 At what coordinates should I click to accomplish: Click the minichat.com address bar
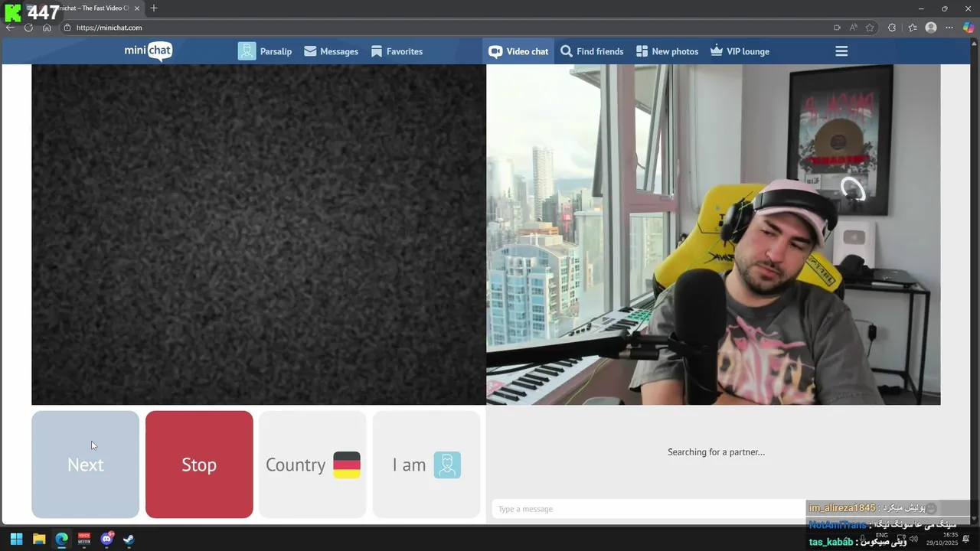109,28
